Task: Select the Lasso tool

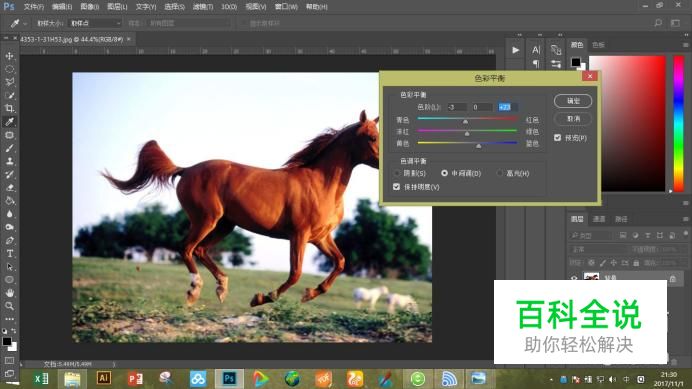Action: pyautogui.click(x=9, y=82)
